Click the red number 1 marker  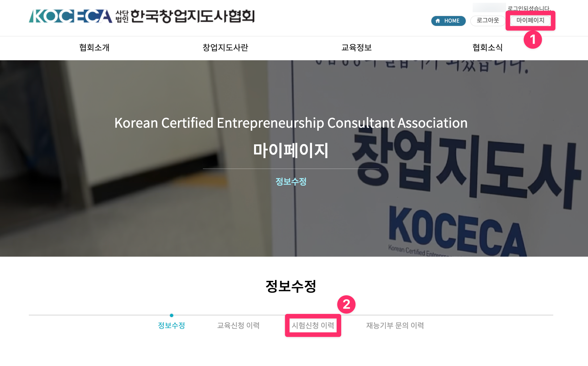click(x=533, y=40)
